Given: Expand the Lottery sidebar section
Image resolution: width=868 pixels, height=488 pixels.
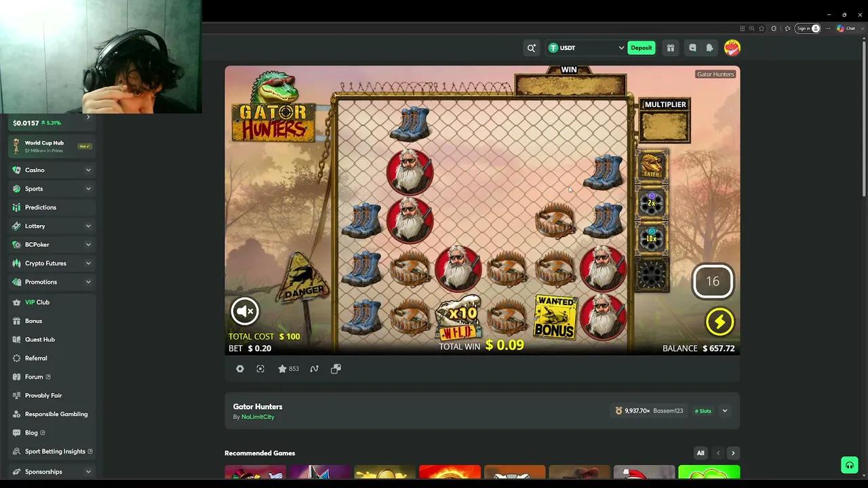Looking at the screenshot, I should click(x=52, y=226).
